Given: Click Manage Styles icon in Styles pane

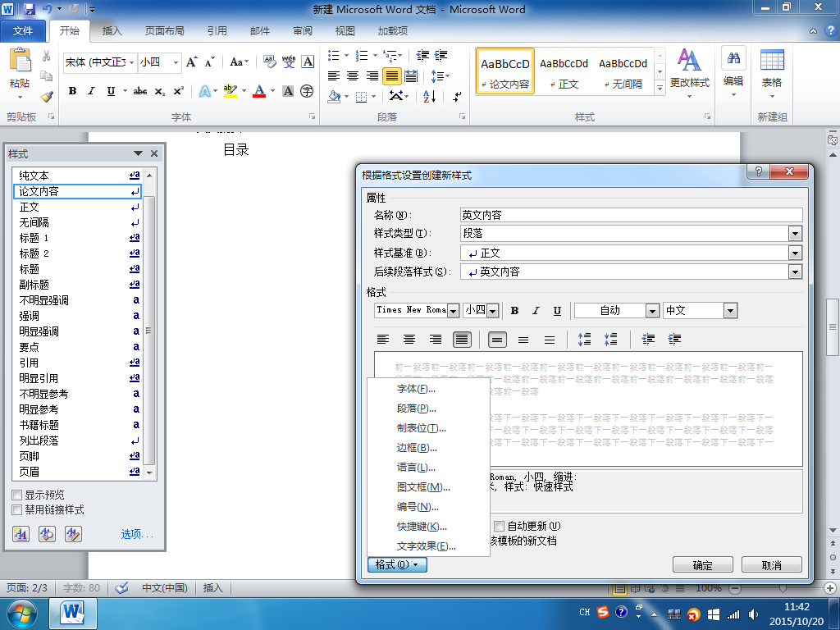Looking at the screenshot, I should (x=73, y=533).
